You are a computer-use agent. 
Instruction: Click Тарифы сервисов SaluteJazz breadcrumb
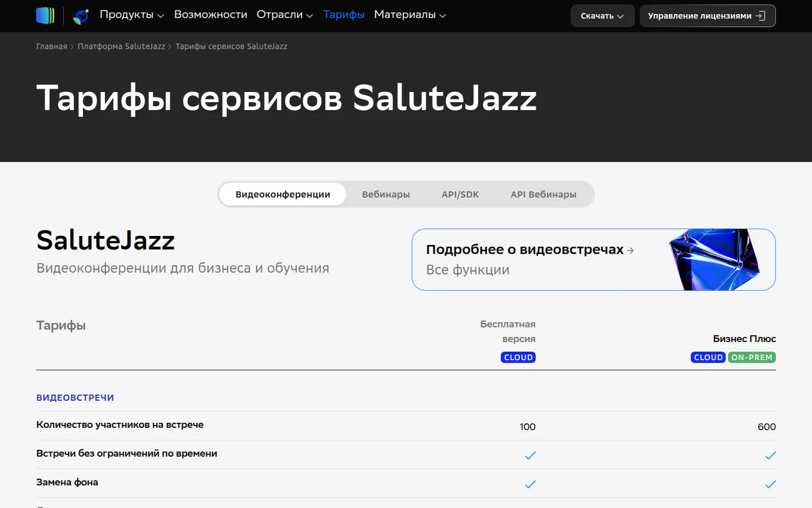click(x=231, y=46)
